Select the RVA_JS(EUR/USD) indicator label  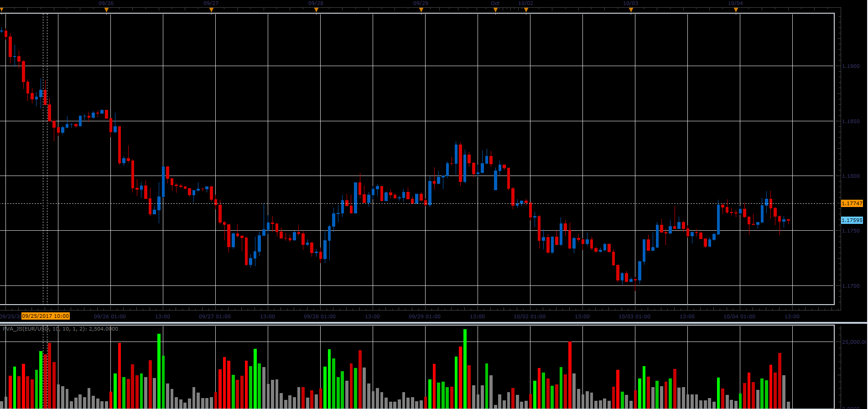(60, 329)
